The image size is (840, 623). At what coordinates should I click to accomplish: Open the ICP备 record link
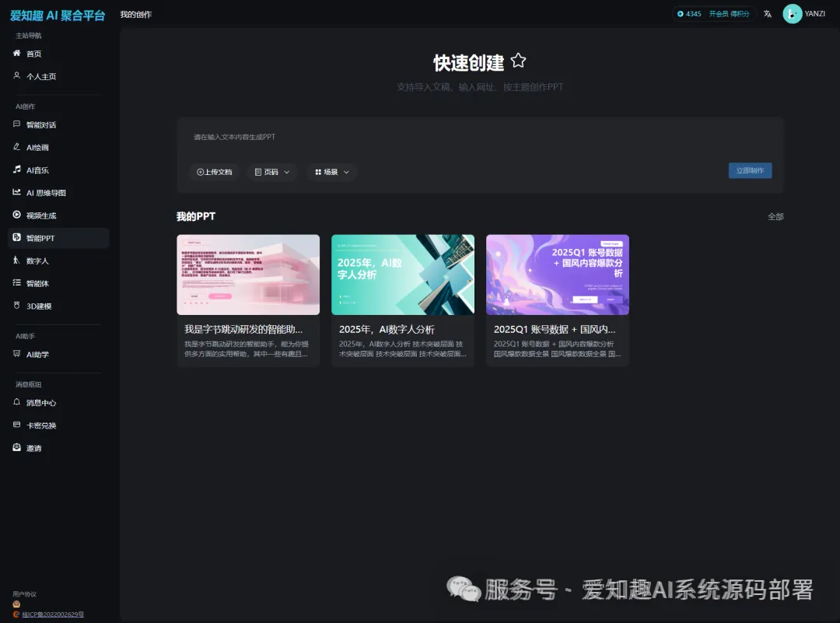[x=53, y=614]
